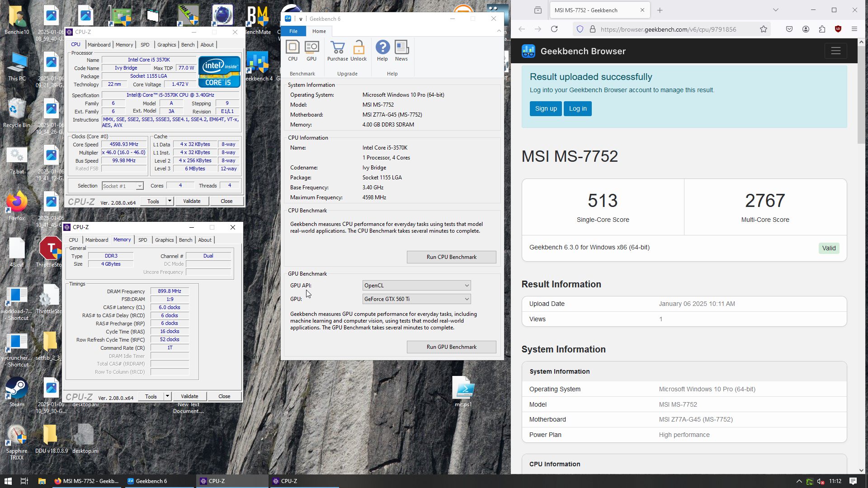Open the Socket #1 selection dropdown in CPU-Z
Viewport: 868px width, 488px height.
pos(123,186)
